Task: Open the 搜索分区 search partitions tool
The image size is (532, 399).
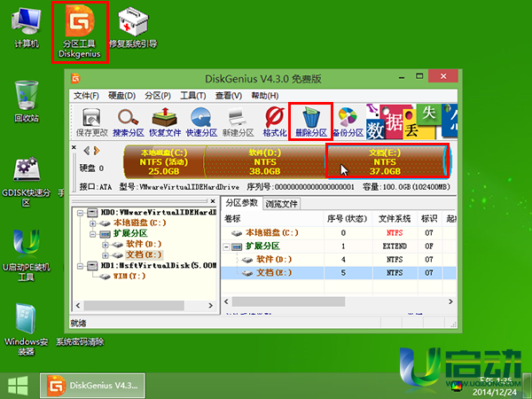Action: coord(129,122)
